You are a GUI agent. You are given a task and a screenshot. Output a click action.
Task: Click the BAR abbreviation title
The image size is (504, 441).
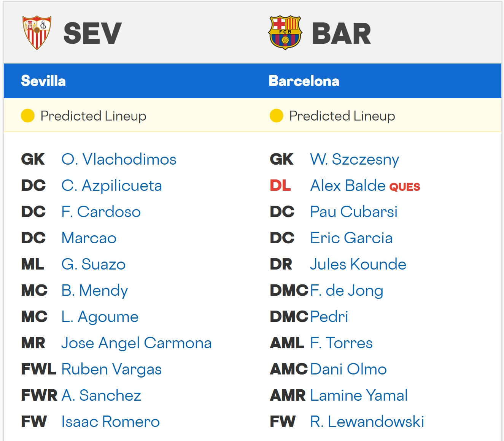coord(341,33)
